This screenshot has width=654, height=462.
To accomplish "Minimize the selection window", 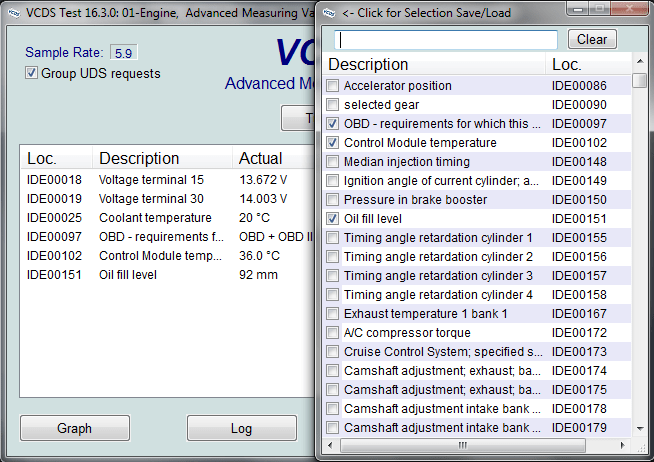I will click(578, 8).
